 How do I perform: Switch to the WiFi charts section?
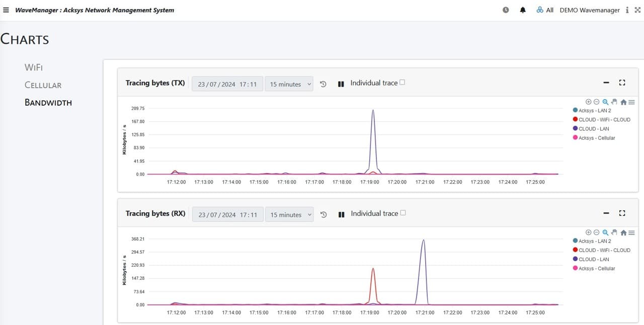33,67
